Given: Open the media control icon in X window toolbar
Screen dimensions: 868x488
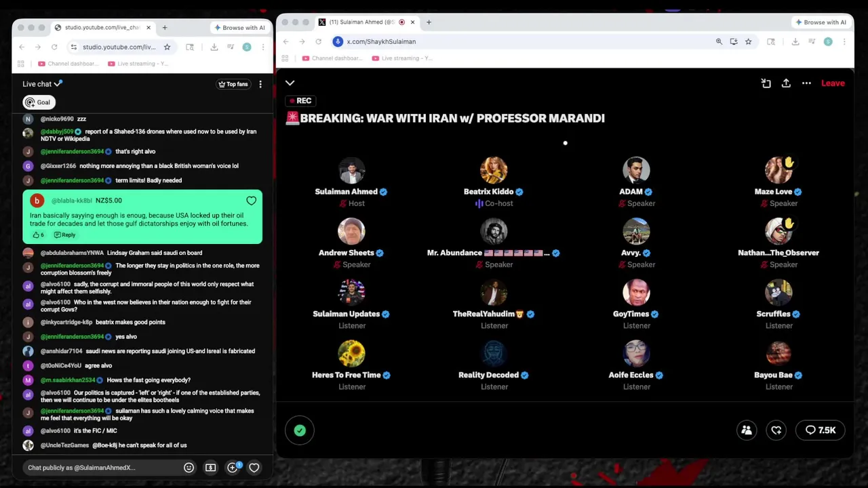Looking at the screenshot, I should [x=812, y=41].
